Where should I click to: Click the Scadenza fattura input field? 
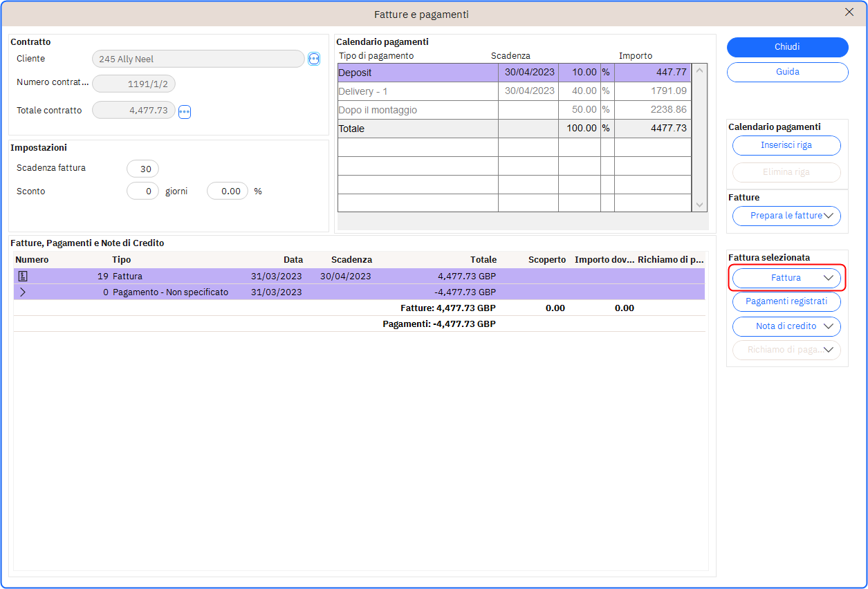point(142,169)
